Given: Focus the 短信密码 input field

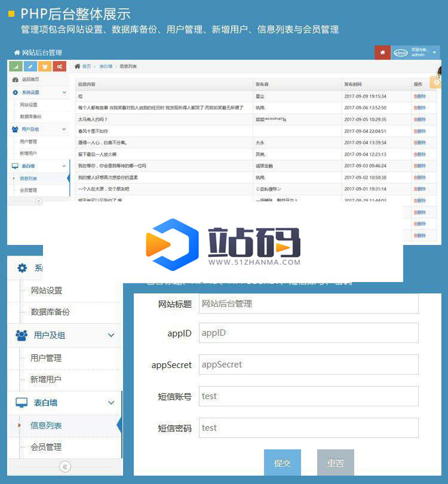Looking at the screenshot, I should click(309, 428).
